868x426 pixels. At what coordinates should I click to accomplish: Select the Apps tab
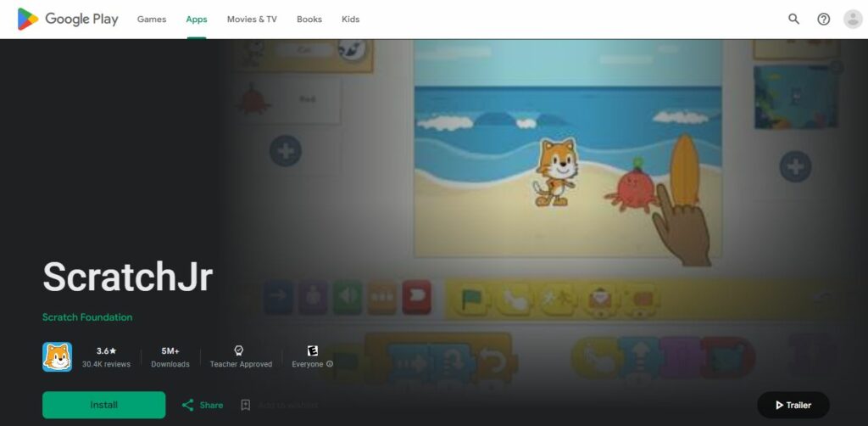coord(197,20)
